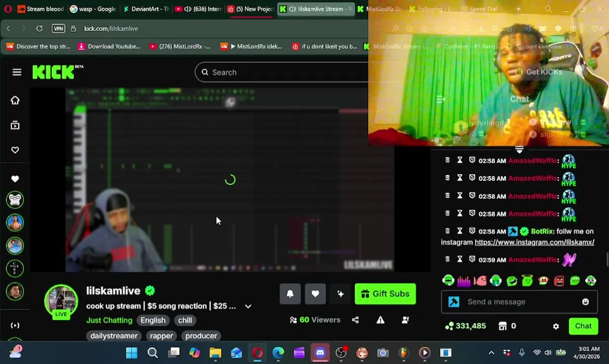Insert the pink fish emote
The image size is (609, 364).
pos(480,281)
